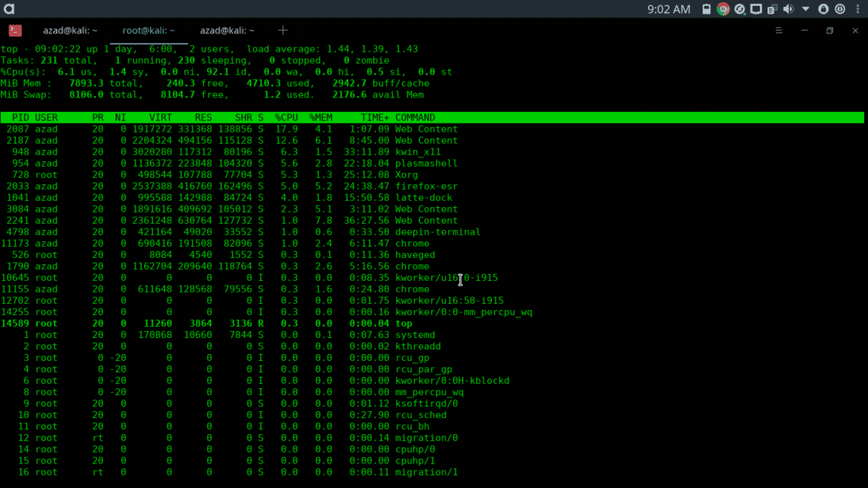Select the migration/0 process row

(229, 438)
